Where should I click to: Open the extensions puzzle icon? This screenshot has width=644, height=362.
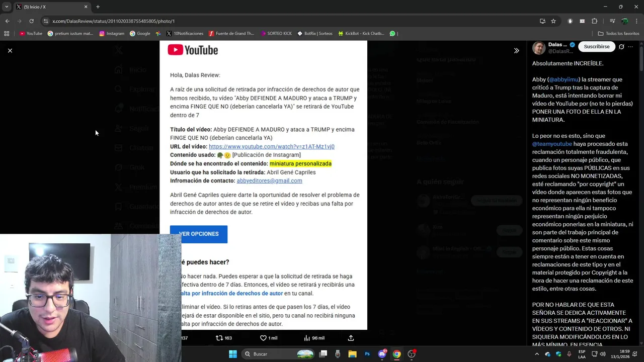click(595, 21)
